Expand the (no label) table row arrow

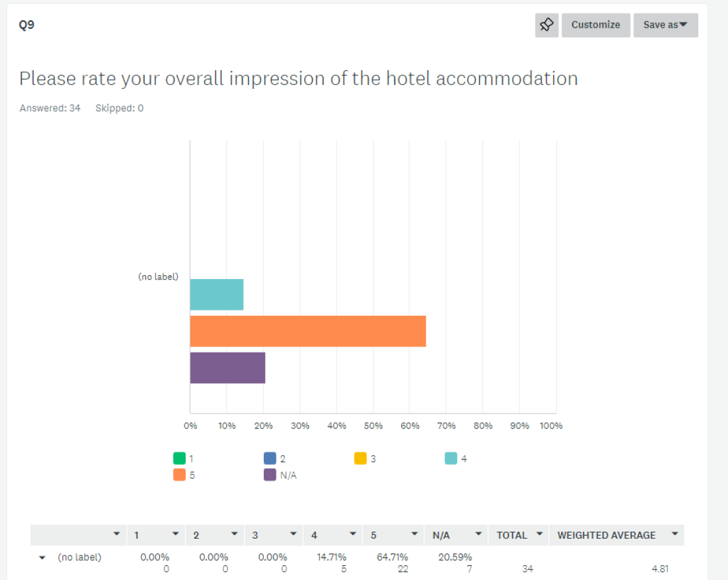(x=43, y=557)
